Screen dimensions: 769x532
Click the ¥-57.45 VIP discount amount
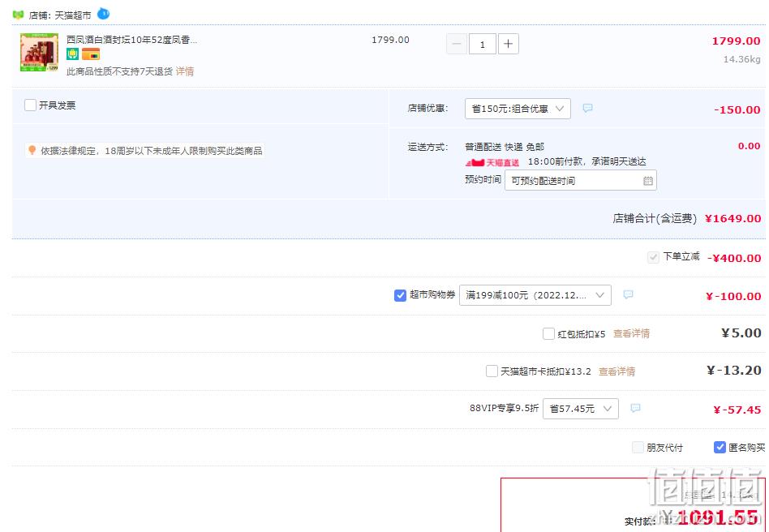[x=737, y=410]
